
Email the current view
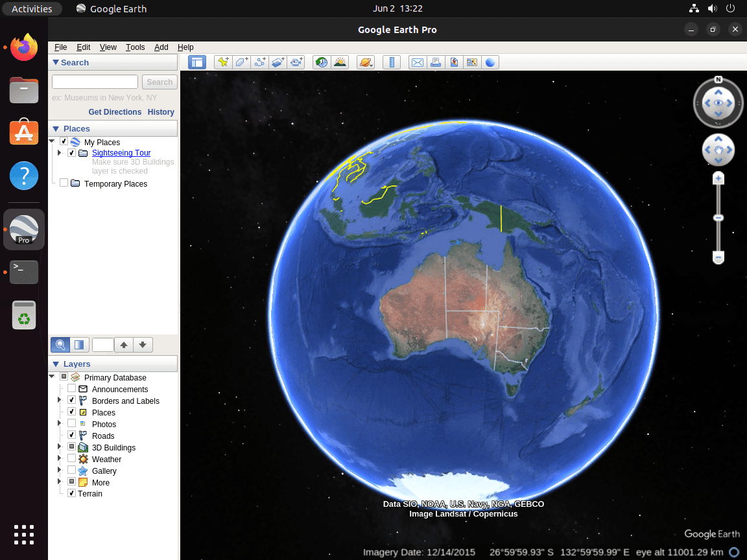coord(417,62)
